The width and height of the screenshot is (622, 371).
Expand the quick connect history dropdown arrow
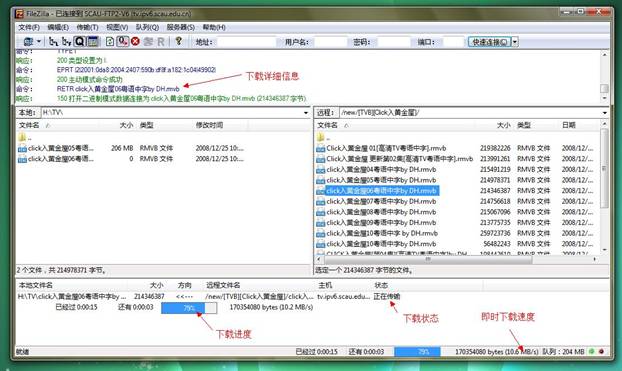point(515,42)
